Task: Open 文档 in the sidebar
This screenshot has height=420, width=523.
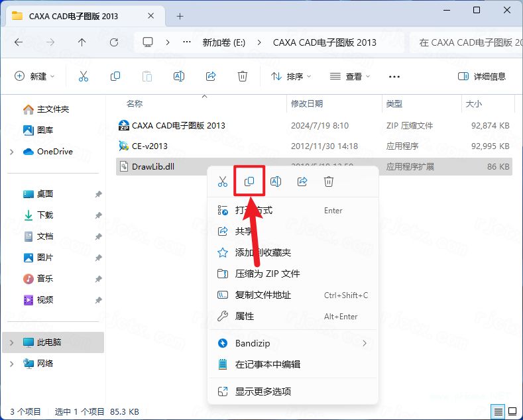Action: click(x=38, y=236)
